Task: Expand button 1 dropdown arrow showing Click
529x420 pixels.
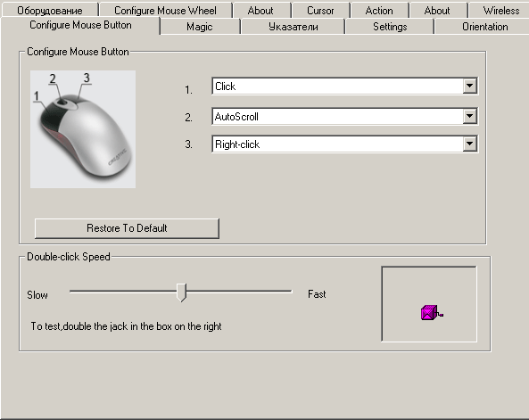Action: [x=469, y=86]
